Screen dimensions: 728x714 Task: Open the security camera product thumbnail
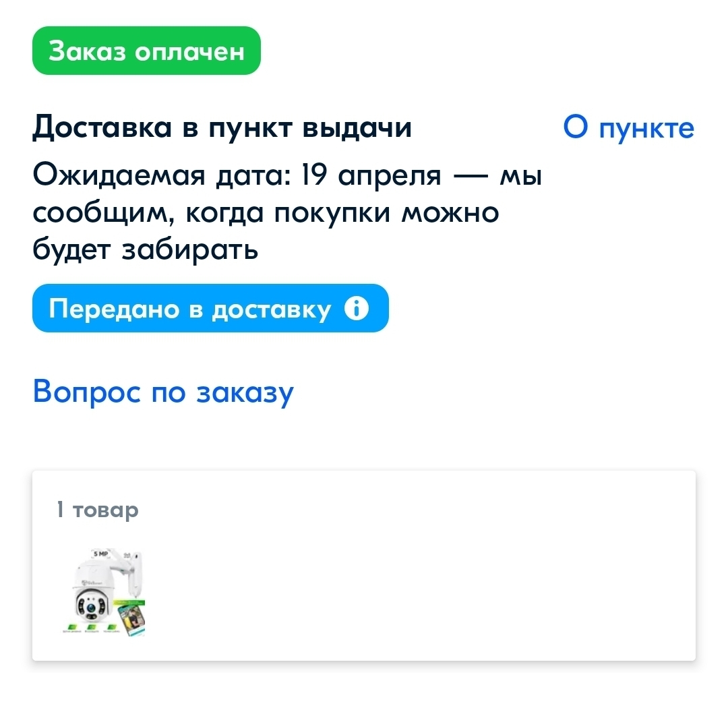(104, 592)
